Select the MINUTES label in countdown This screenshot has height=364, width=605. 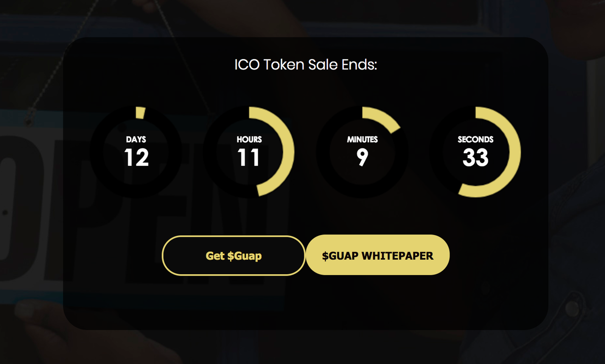(x=363, y=139)
